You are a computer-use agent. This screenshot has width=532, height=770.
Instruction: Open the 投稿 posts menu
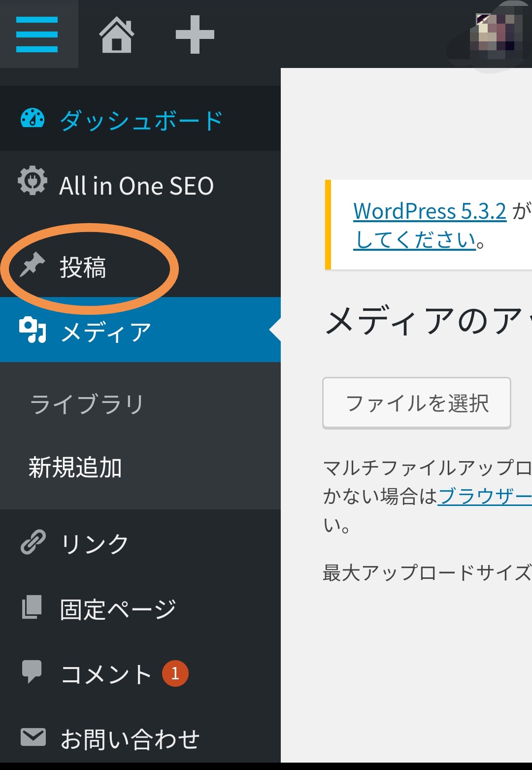[83, 268]
